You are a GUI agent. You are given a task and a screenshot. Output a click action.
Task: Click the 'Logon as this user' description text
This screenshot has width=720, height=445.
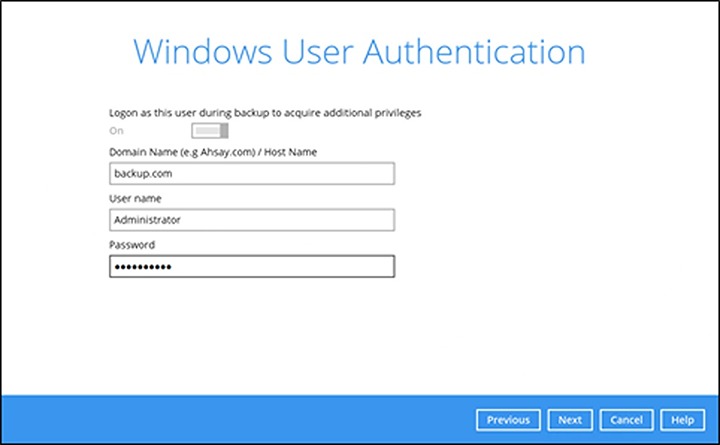pyautogui.click(x=264, y=113)
